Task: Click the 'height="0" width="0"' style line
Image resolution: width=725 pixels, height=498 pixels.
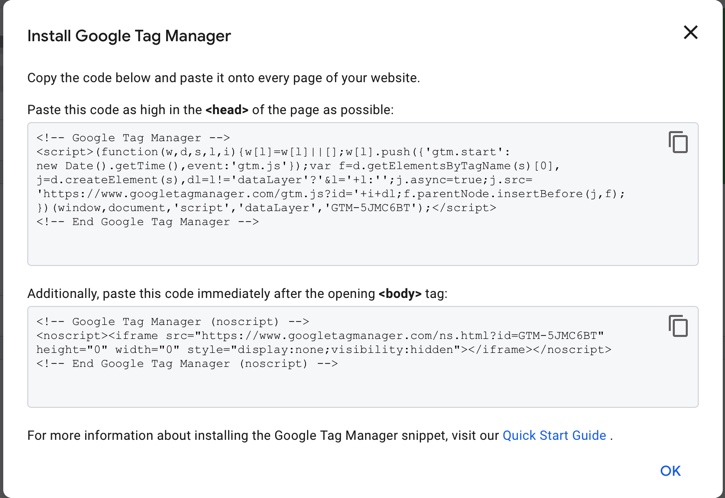Action: pyautogui.click(x=324, y=350)
